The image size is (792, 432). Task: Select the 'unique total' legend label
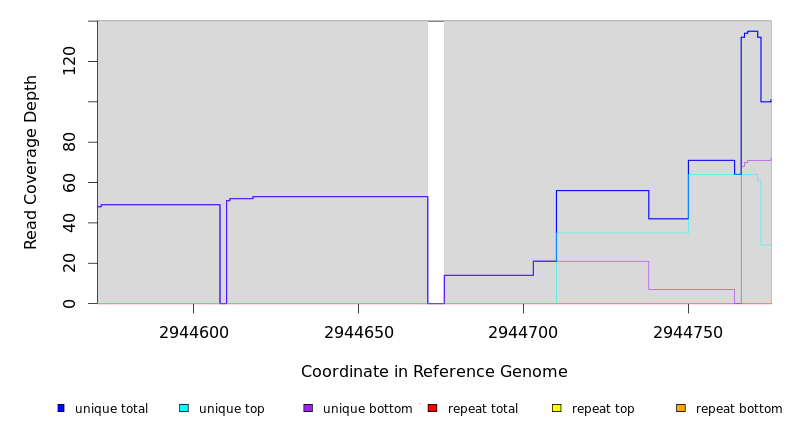111,409
